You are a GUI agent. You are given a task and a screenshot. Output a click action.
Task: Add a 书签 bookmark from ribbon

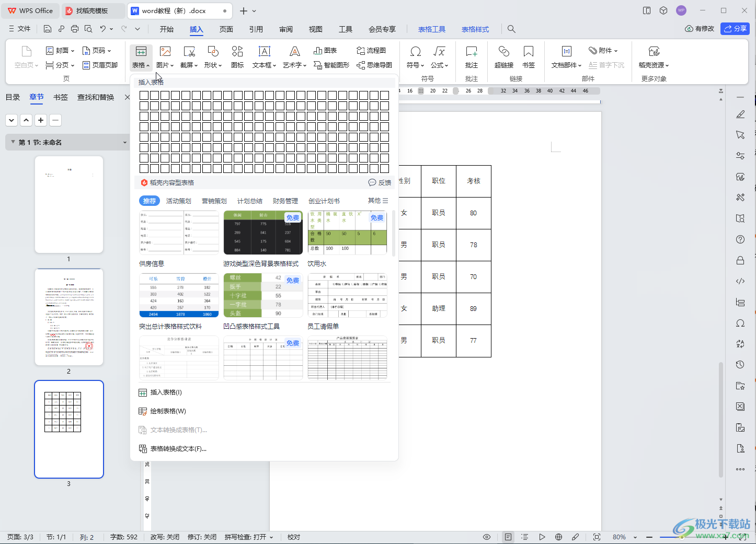529,57
